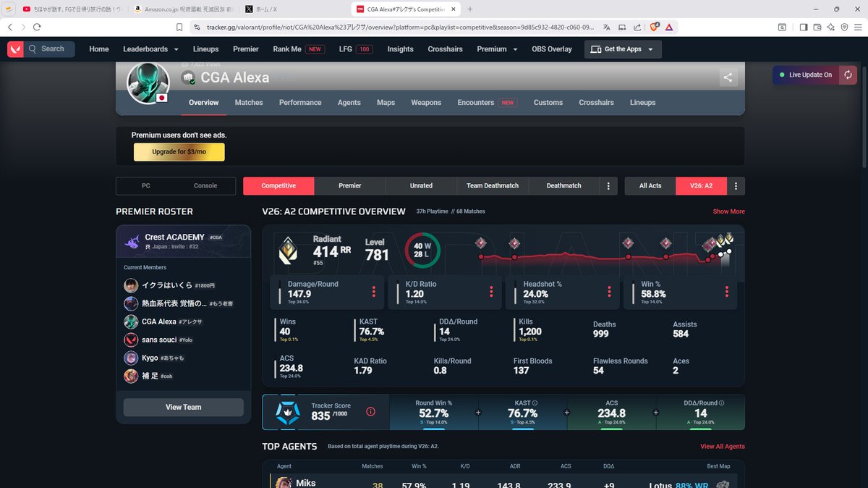Open OBS Overlay page
The width and height of the screenshot is (868, 488).
(x=552, y=49)
